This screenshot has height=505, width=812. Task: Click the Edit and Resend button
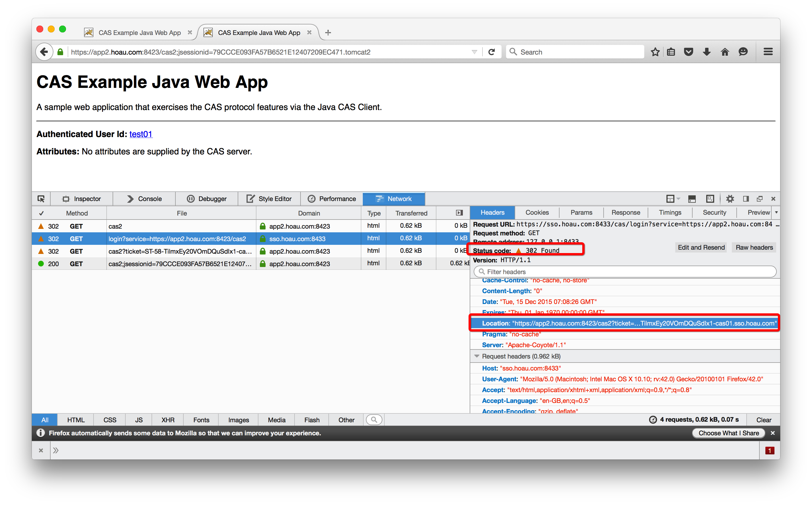701,247
